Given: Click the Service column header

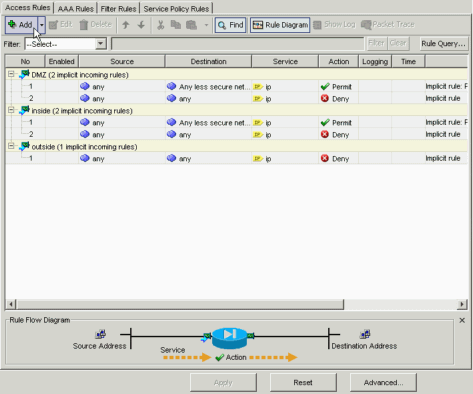Looking at the screenshot, I should pos(285,62).
